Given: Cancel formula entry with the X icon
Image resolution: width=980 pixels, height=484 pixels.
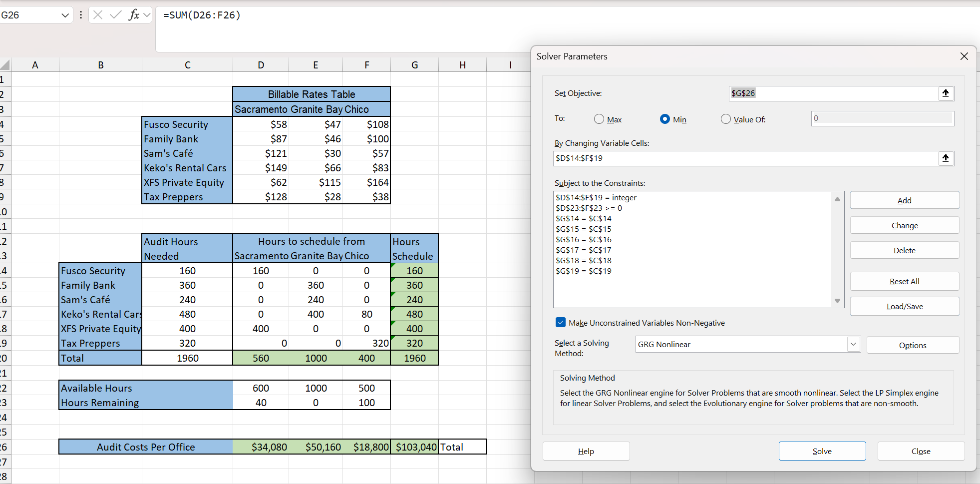Looking at the screenshot, I should (98, 15).
